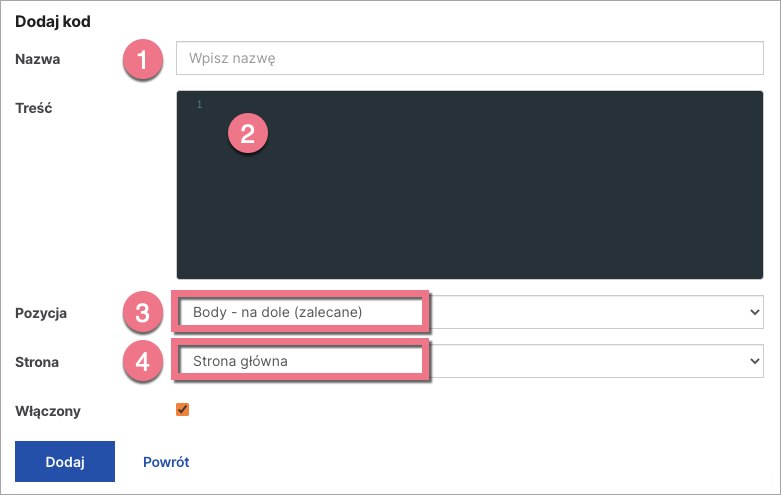Click the pink badge numbered 4
The width and height of the screenshot is (781, 495).
[x=142, y=361]
